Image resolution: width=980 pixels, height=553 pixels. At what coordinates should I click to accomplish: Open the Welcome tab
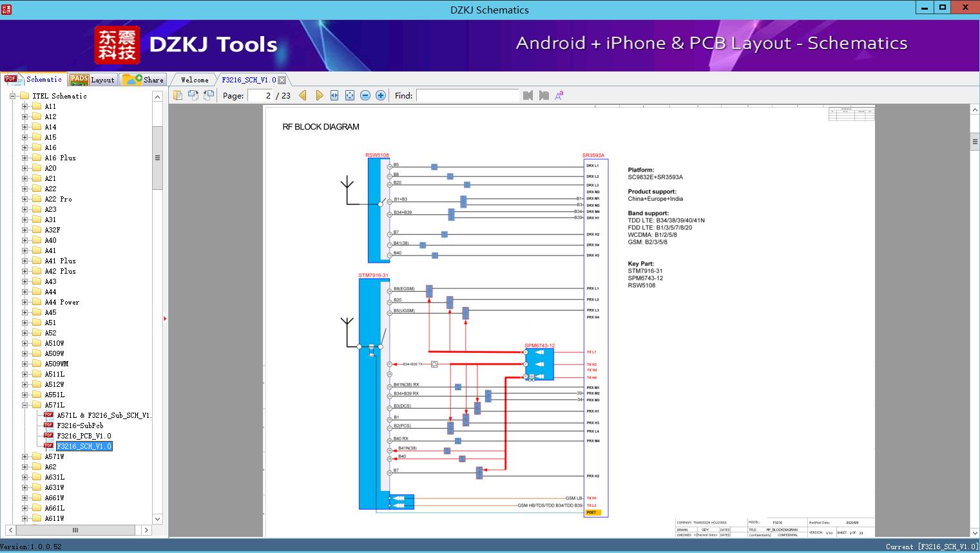pos(195,80)
